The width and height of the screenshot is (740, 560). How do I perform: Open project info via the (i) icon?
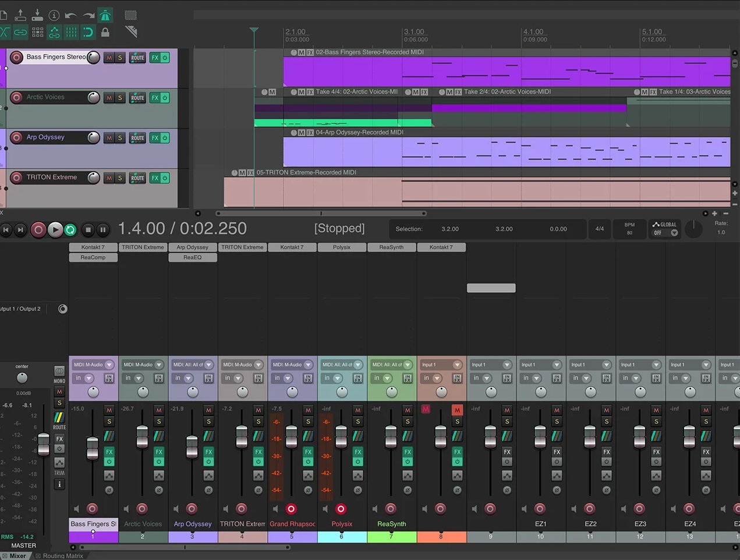(54, 16)
